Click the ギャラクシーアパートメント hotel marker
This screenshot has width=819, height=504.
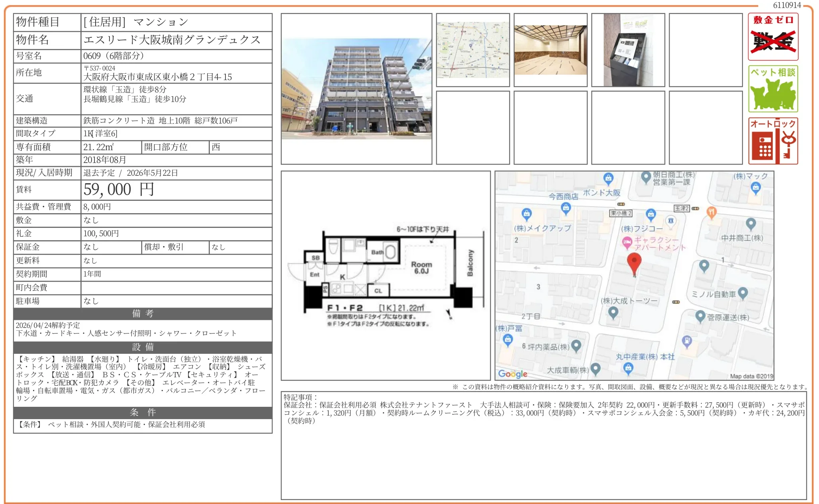(x=627, y=241)
